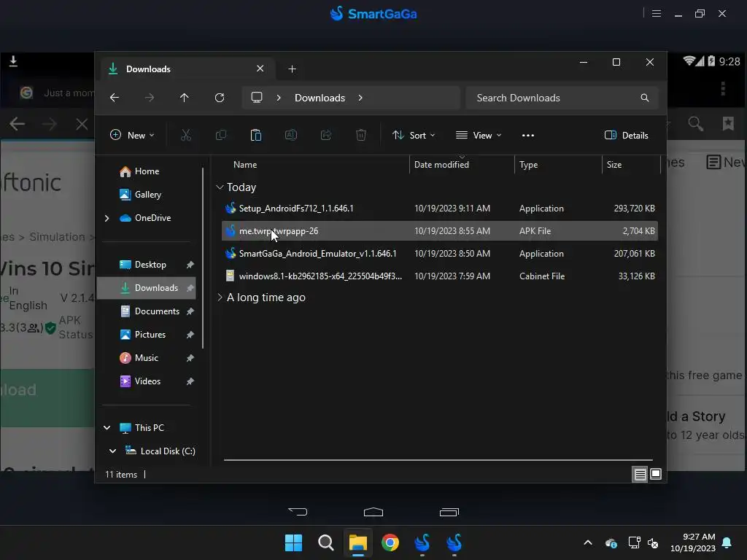Open the View dropdown menu
The width and height of the screenshot is (747, 560).
479,135
